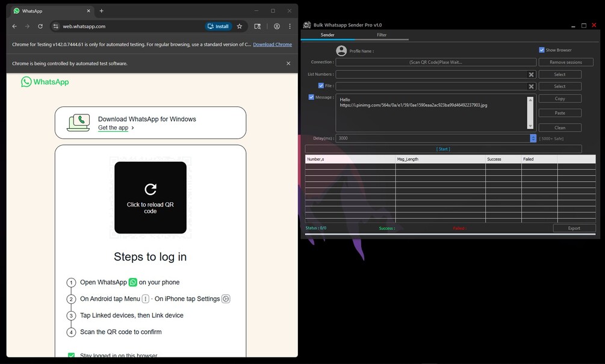Screen dimensions: 605x364
Task: Click the progress bar at the bottom
Action: (450, 234)
